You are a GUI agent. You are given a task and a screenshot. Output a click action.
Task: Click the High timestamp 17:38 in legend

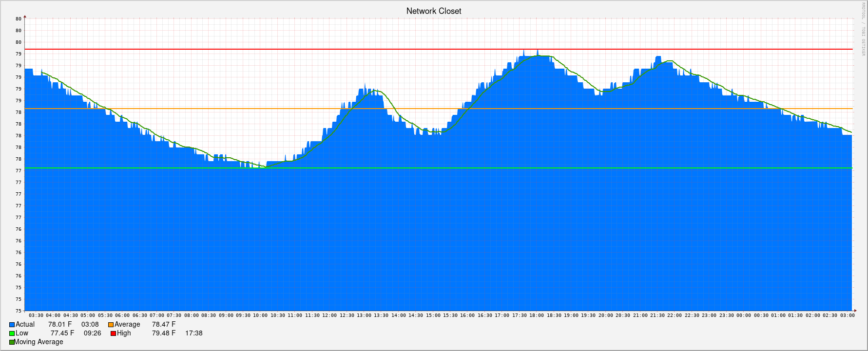193,333
